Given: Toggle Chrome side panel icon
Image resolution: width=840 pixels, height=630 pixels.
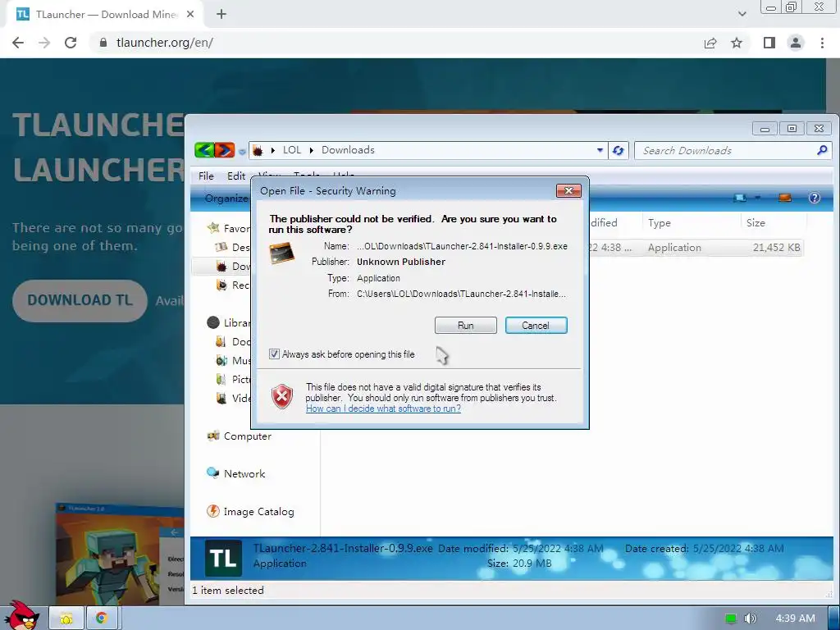Looking at the screenshot, I should [769, 43].
